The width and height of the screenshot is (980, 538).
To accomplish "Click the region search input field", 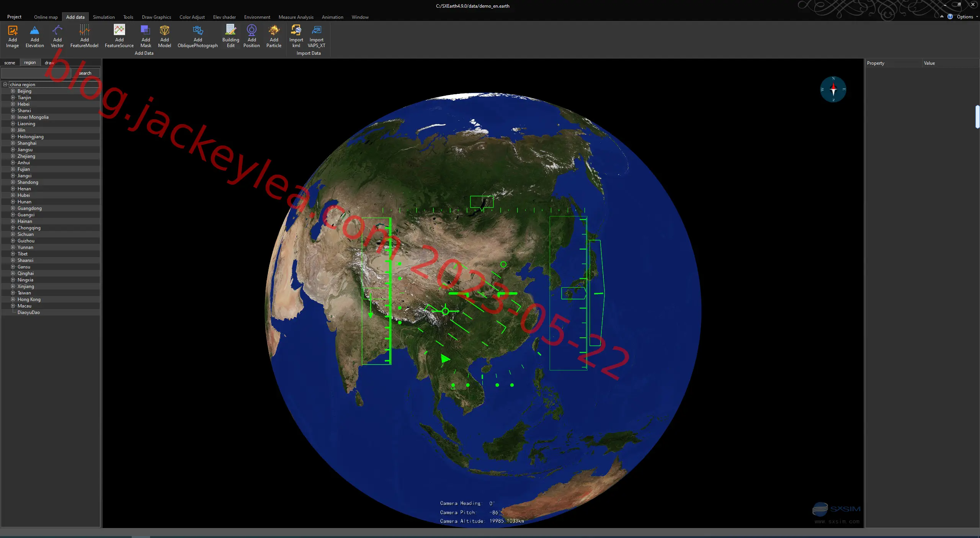I will (x=36, y=73).
